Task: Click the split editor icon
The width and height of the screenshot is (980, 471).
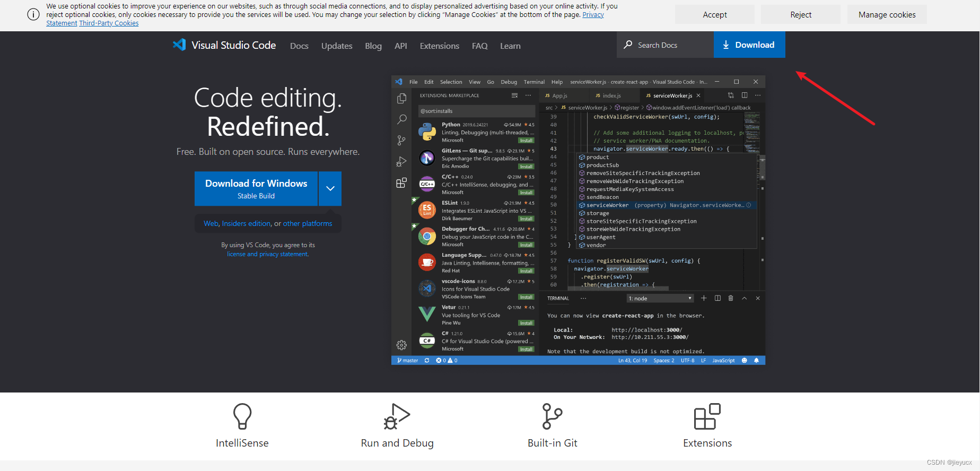Action: click(x=745, y=95)
